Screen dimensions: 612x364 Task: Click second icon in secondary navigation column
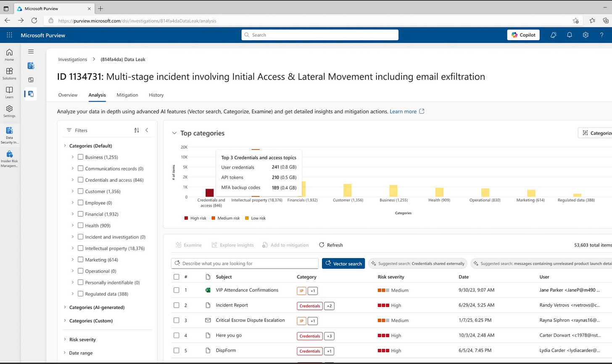31,65
